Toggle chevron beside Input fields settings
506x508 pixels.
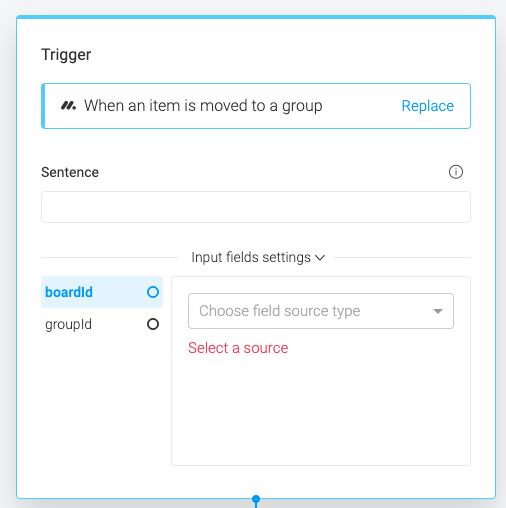(x=320, y=258)
